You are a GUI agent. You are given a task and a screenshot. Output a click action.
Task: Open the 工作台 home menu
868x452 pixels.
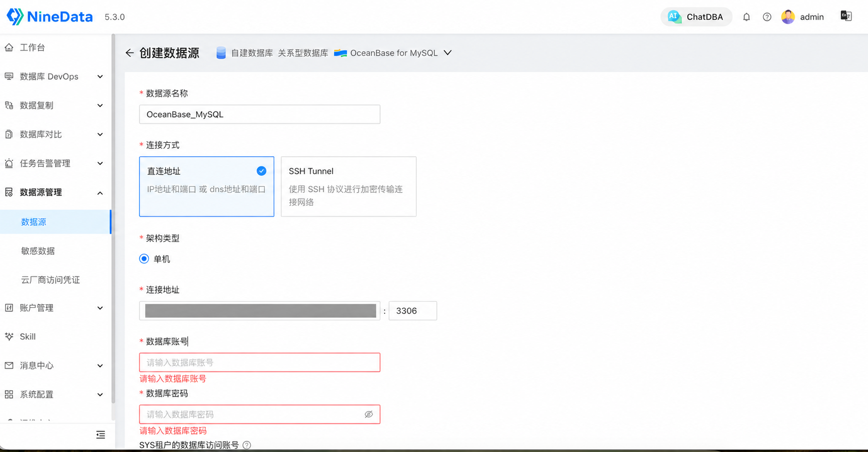click(55, 47)
